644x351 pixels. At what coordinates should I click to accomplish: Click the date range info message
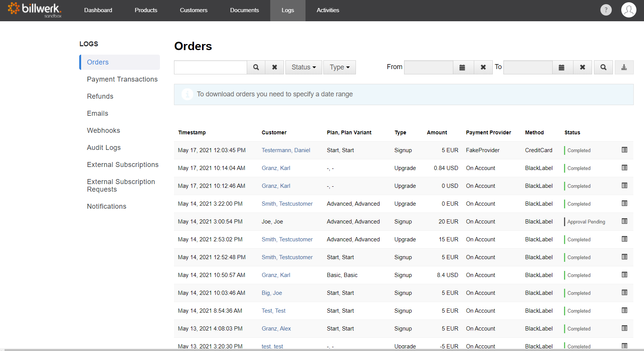pos(404,94)
